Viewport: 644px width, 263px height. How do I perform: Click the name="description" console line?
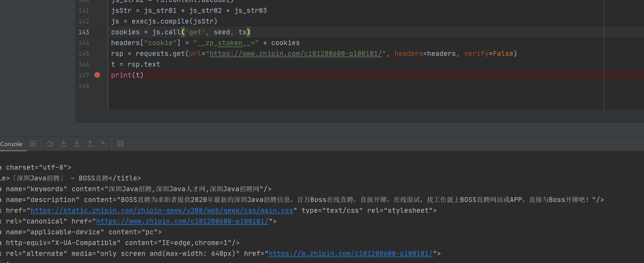point(302,200)
